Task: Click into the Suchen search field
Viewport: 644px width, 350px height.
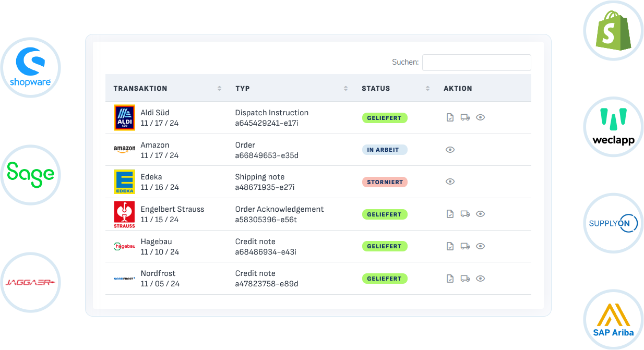Action: click(476, 63)
